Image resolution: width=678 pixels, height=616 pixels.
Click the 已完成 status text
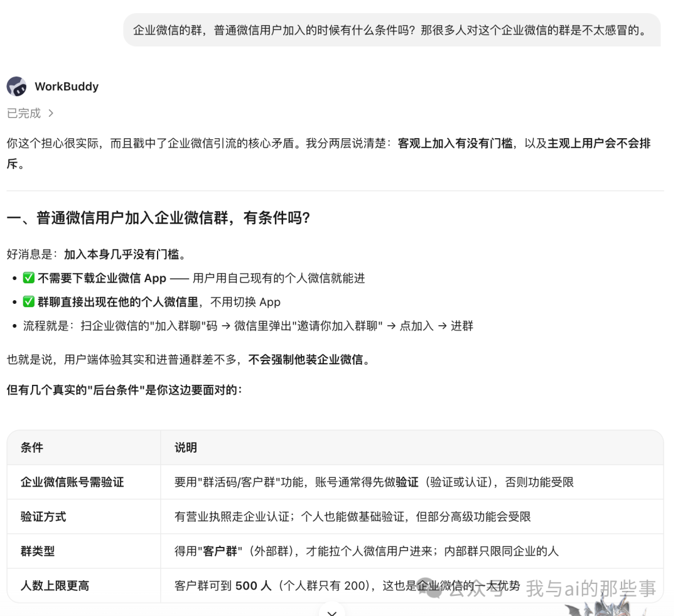24,113
